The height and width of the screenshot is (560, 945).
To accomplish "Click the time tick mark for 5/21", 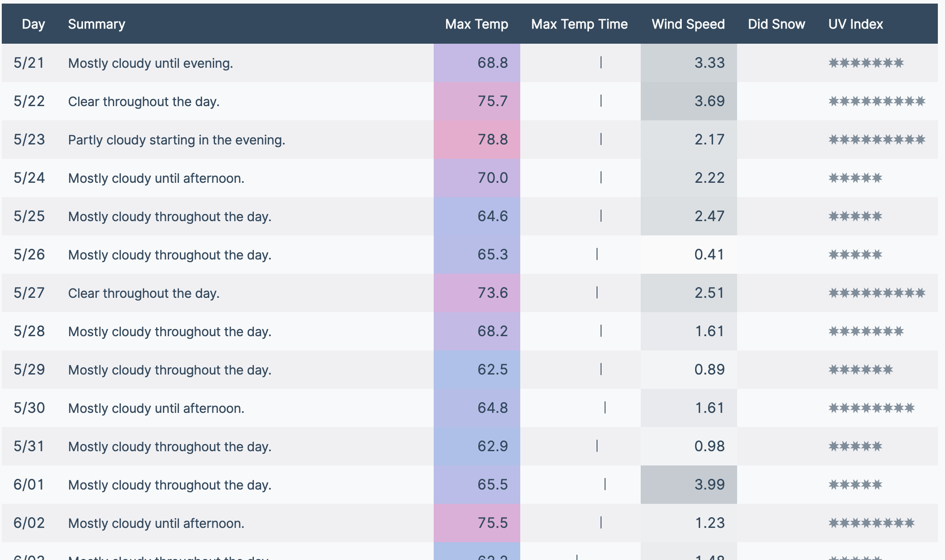I will point(601,63).
